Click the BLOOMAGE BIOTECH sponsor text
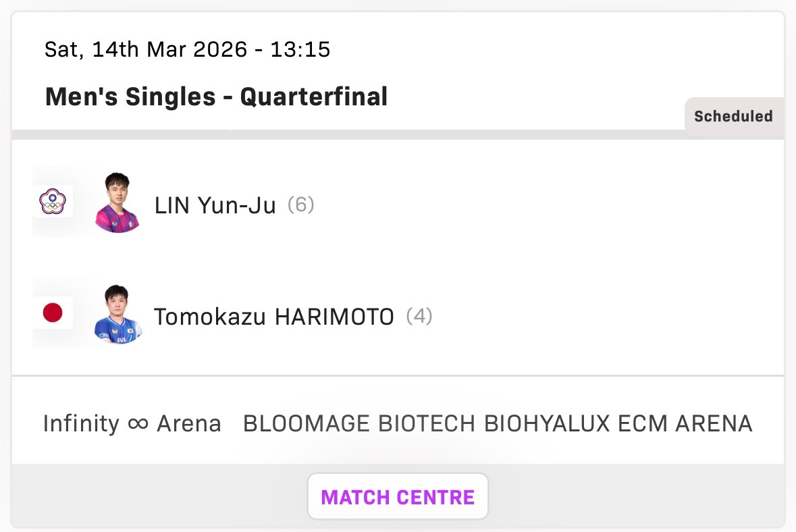This screenshot has width=796, height=532. (x=359, y=424)
